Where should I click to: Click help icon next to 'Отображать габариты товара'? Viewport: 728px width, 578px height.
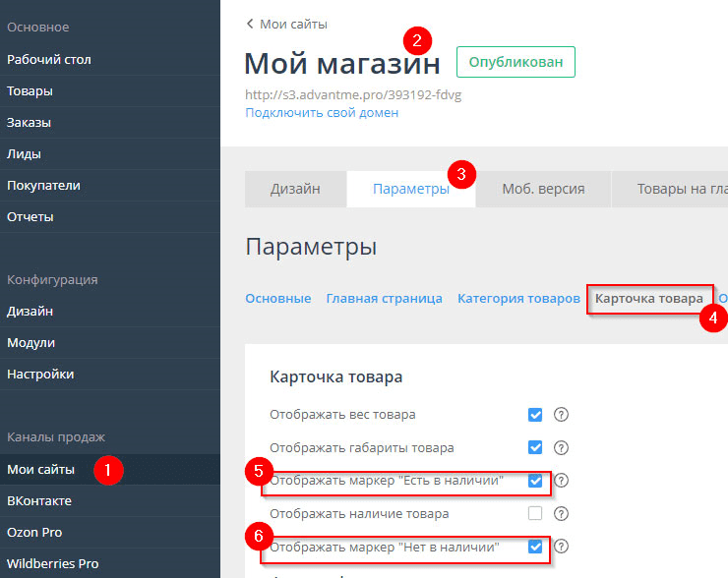pos(562,448)
